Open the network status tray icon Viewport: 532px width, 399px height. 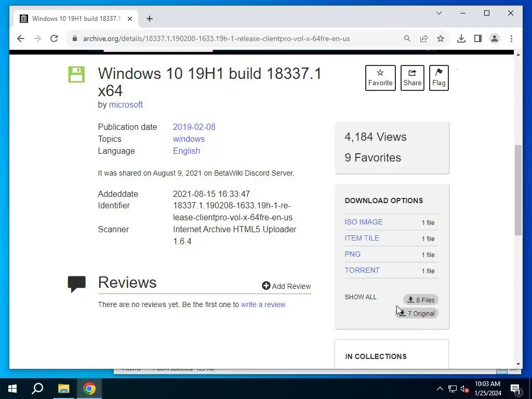pos(453,389)
